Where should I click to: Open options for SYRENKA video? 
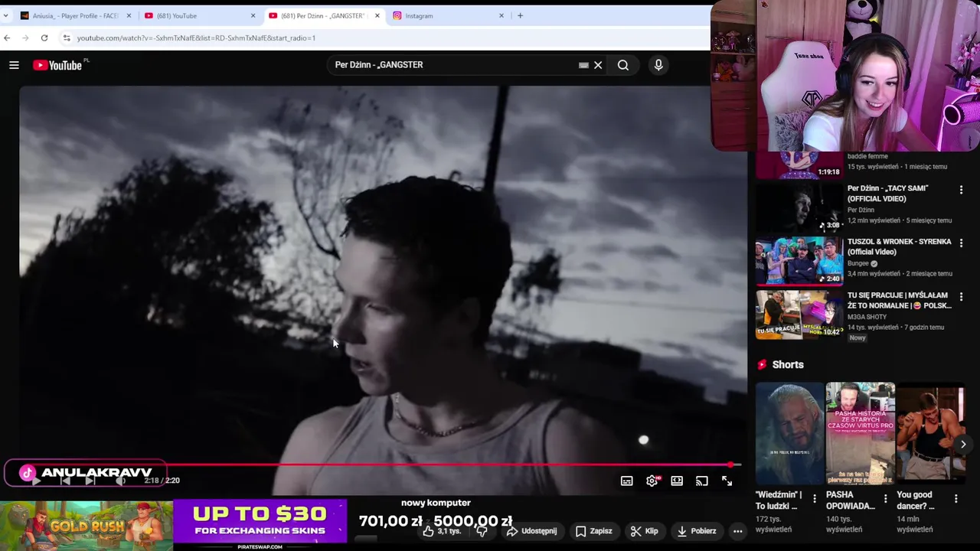tap(961, 243)
